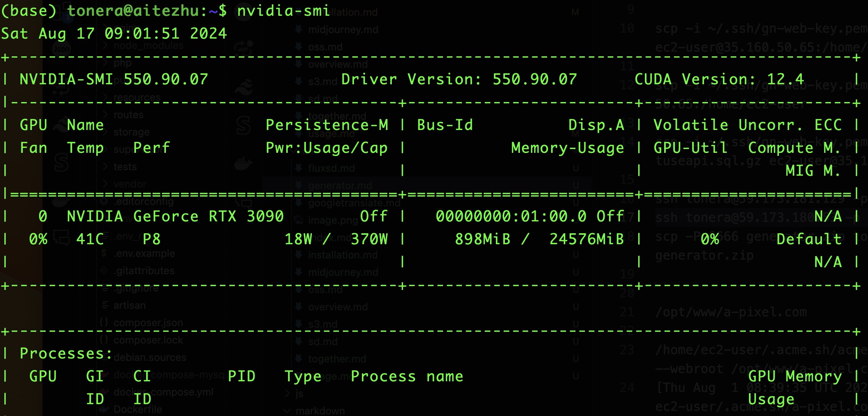Click the Name column header
Viewport: 868px width, 416px height.
point(86,125)
